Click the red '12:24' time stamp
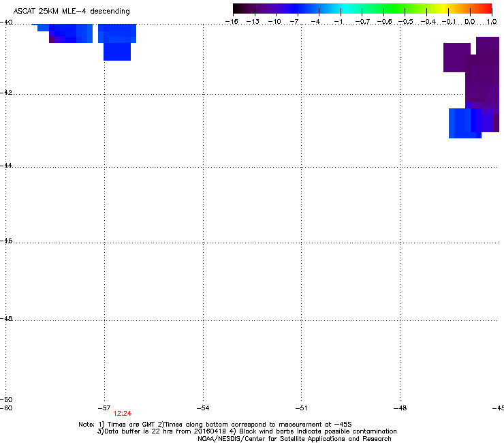 coord(122,414)
